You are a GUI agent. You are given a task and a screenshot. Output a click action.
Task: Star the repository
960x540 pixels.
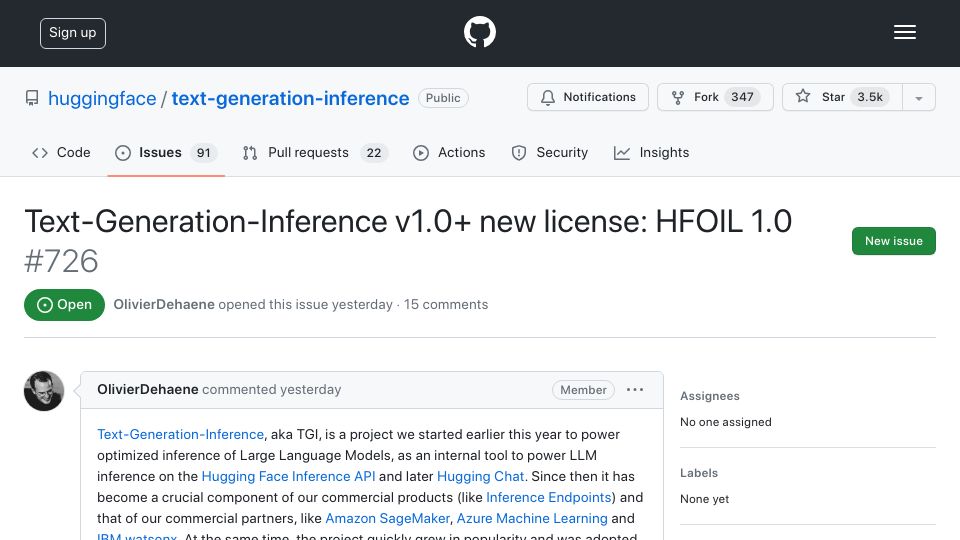click(x=842, y=97)
